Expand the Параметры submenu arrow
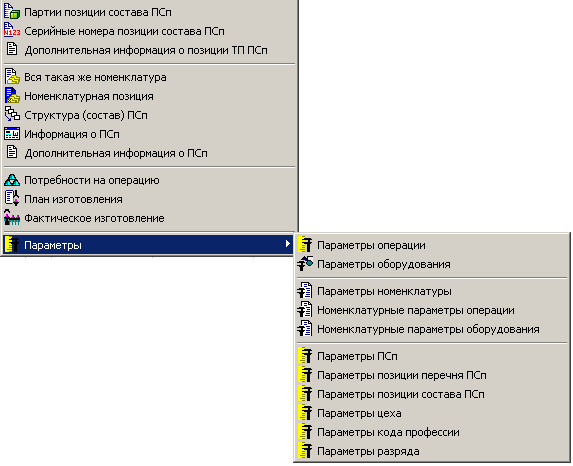Image resolution: width=573 pixels, height=466 pixels. coord(288,244)
